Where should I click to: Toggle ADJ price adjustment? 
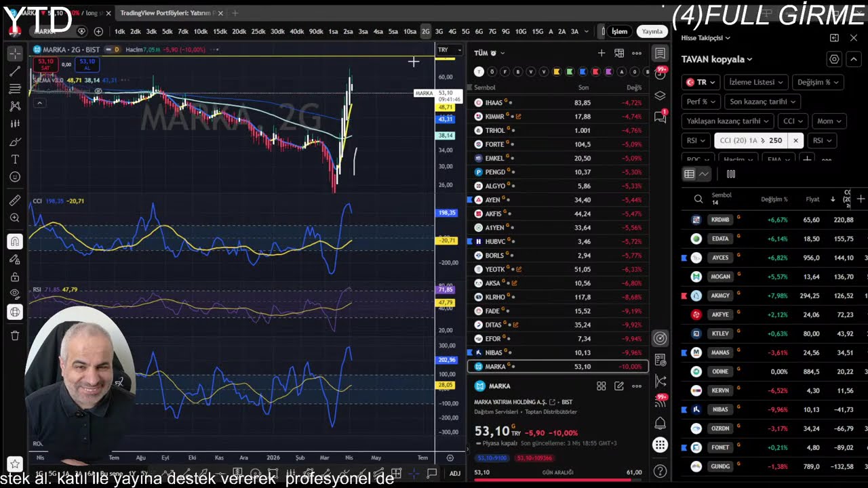coord(455,473)
